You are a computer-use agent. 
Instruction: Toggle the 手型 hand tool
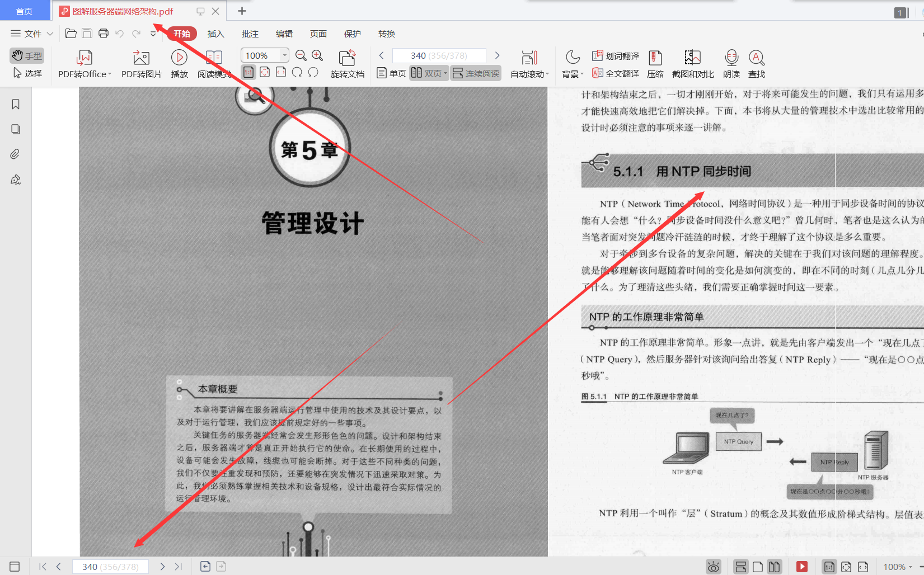coord(26,56)
